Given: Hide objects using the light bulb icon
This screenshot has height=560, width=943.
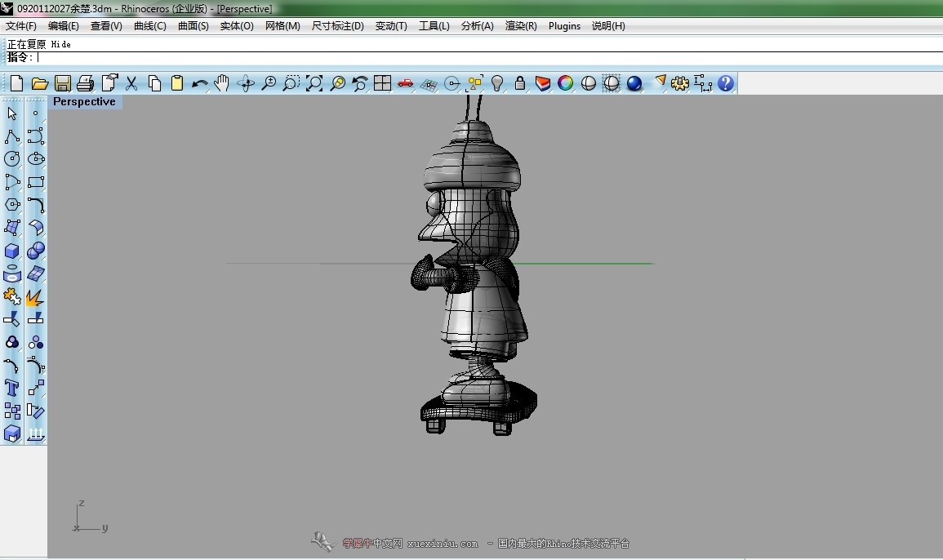Looking at the screenshot, I should (x=496, y=83).
